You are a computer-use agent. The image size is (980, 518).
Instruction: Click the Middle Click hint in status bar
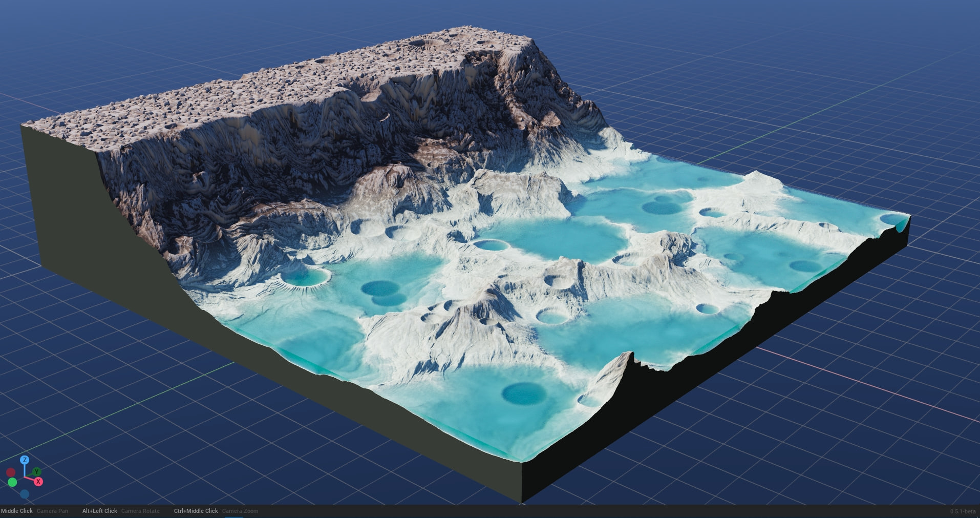pos(17,511)
